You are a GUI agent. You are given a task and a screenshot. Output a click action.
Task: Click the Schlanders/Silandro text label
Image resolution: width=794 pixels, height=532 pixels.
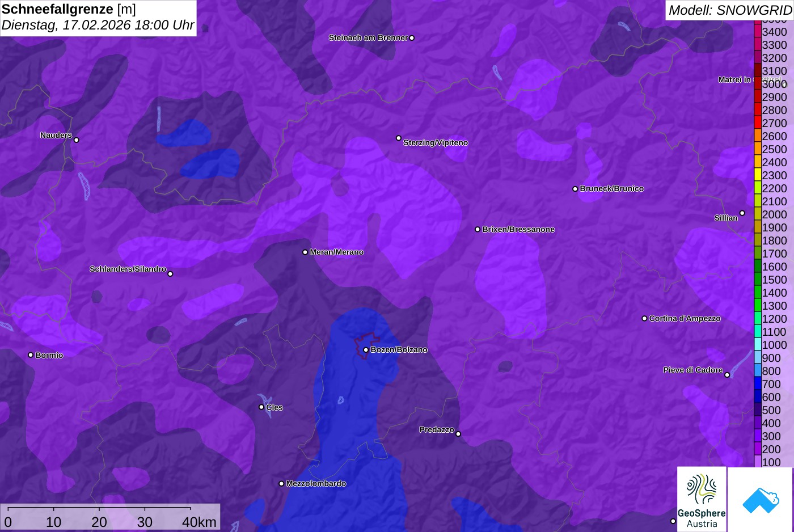[x=128, y=269]
